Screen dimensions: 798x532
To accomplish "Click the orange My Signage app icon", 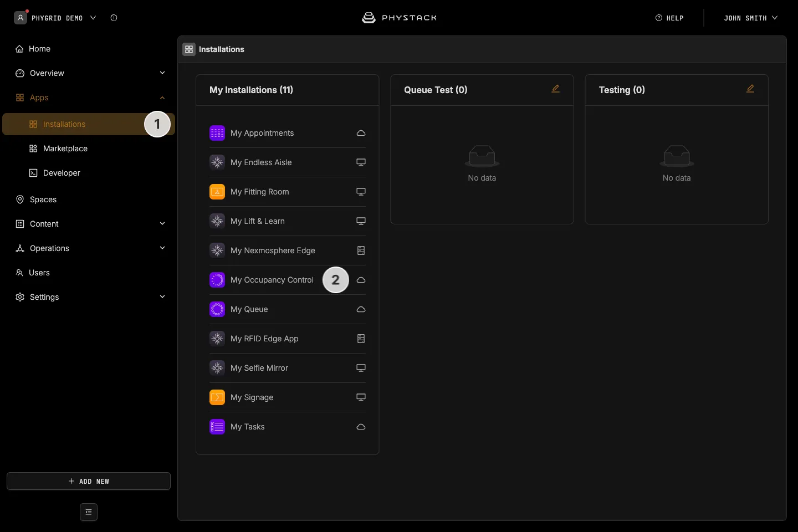I will 217,397.
